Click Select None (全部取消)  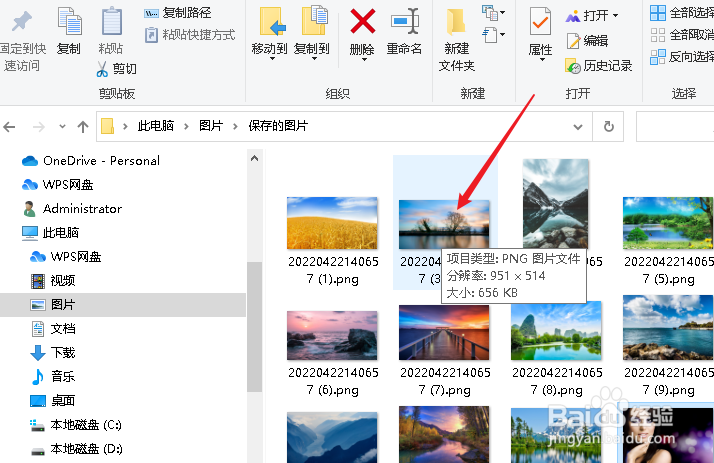[682, 35]
